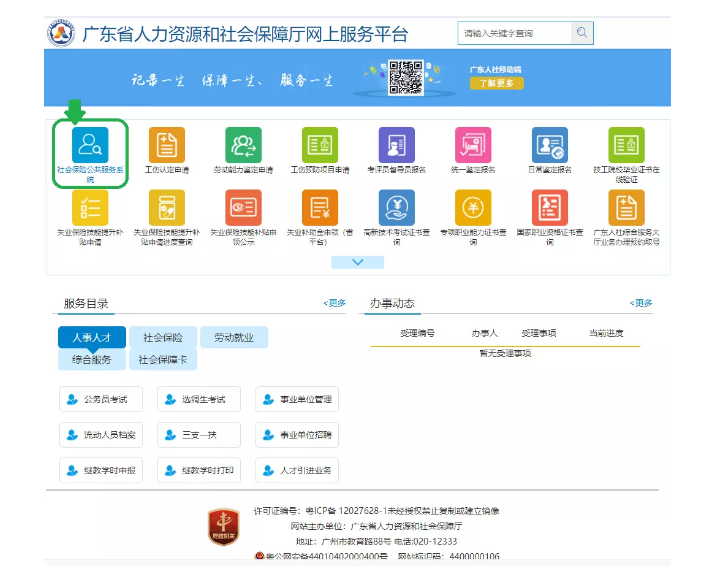The height and width of the screenshot is (578, 710).
Task: Open 广东人社综合服务大厅业务办理预约取号 icon
Action: (x=626, y=207)
